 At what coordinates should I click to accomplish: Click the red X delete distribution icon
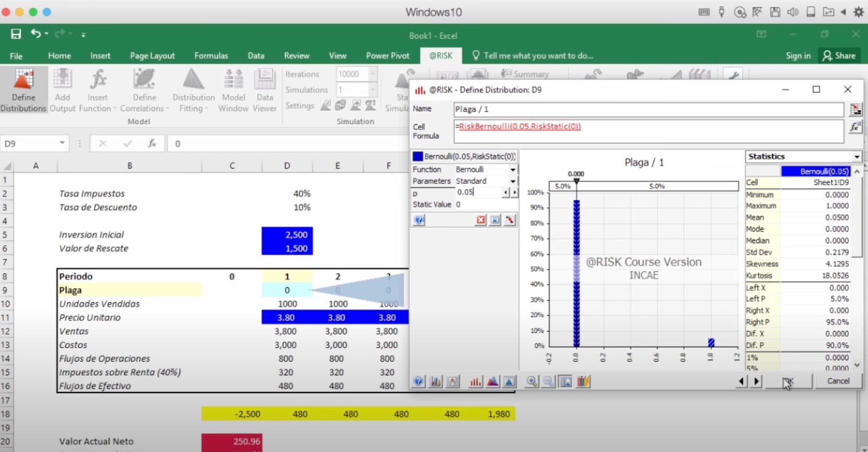(480, 220)
